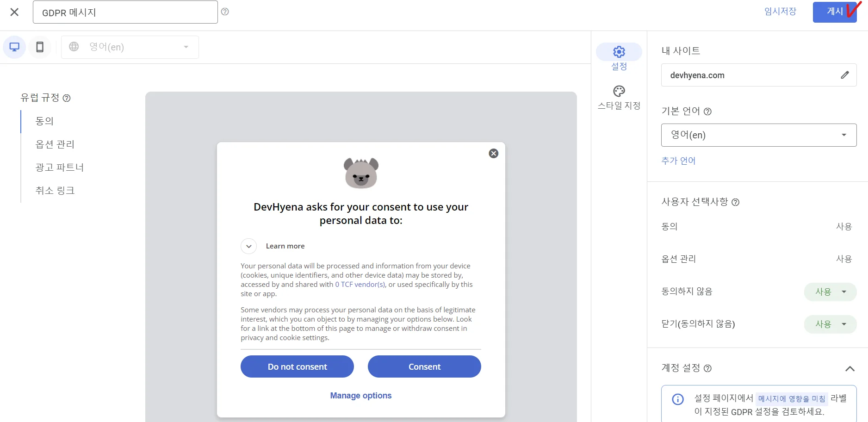Click devhyena.com site field
Viewport: 868px width, 422px height.
(x=759, y=75)
